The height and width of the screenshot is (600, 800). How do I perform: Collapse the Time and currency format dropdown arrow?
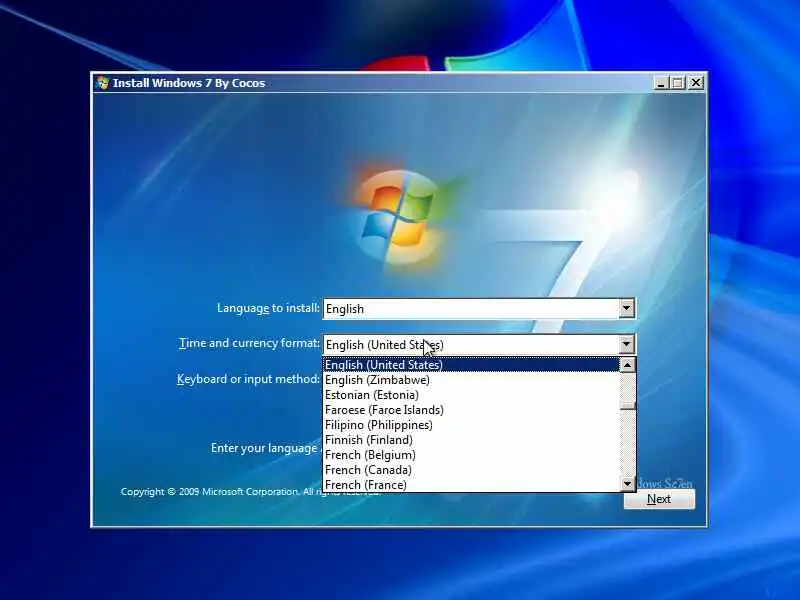pos(627,344)
